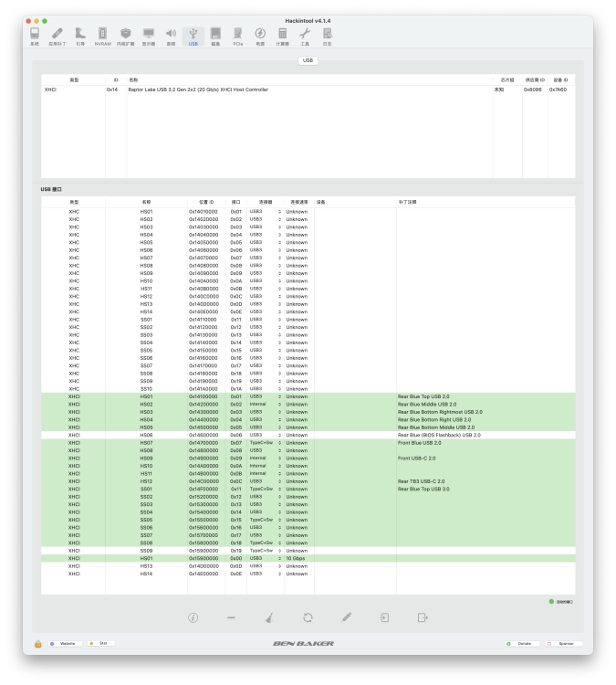Select 'Rear Blue Bottom Rightmost USB 2.0' comment
The width and height of the screenshot is (616, 685).
click(x=440, y=412)
